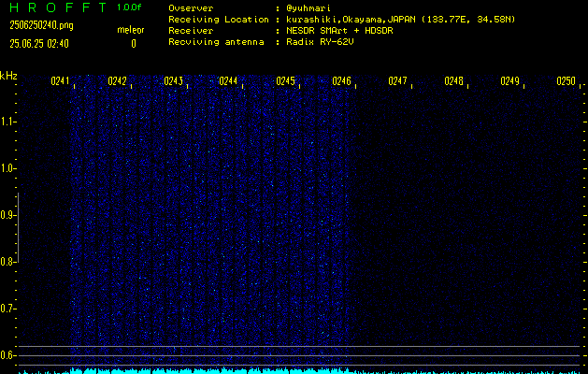Click the 0.9 kHz axis label
The image size is (588, 374).
click(7, 215)
